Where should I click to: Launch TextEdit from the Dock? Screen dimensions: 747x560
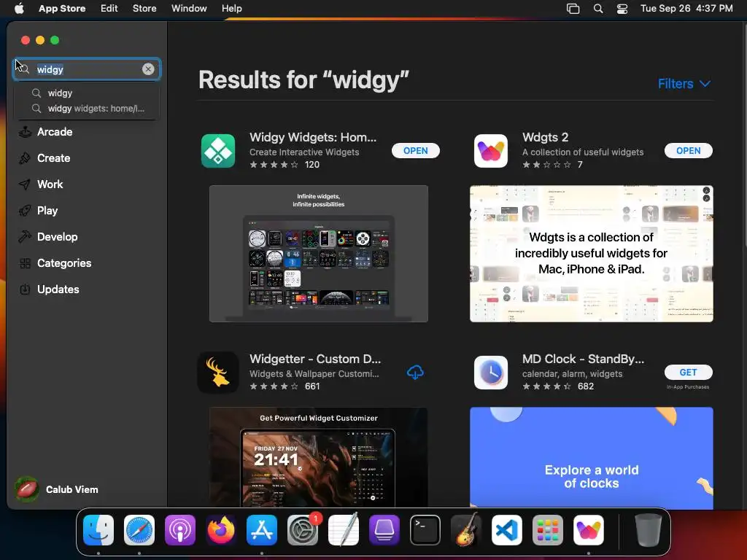tap(344, 530)
